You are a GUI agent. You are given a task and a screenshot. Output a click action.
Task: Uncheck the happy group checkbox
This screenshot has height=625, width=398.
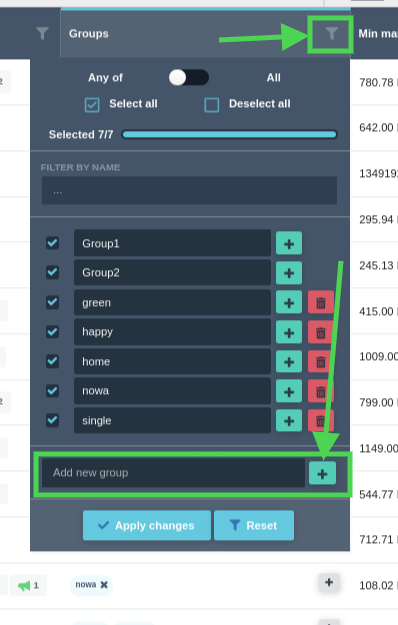53,332
